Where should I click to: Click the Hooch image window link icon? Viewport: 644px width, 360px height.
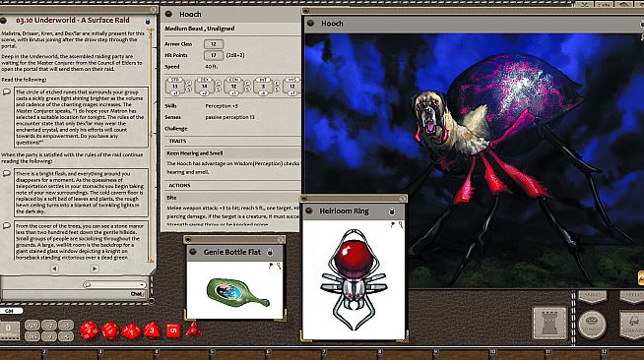pos(311,24)
